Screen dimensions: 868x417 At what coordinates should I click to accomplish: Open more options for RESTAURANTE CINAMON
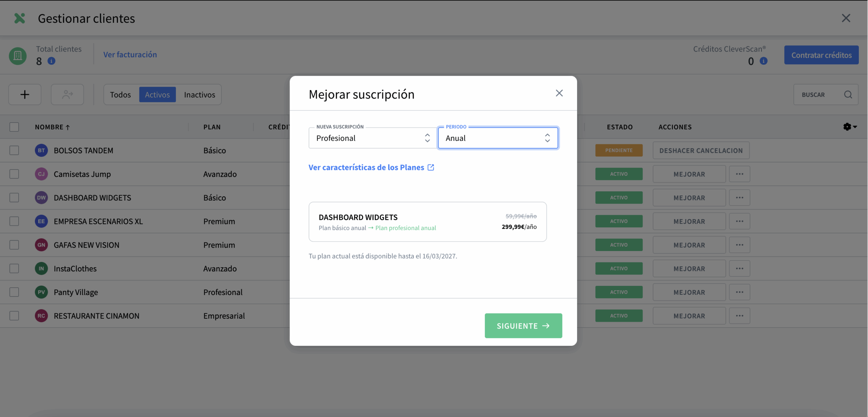[x=739, y=316]
